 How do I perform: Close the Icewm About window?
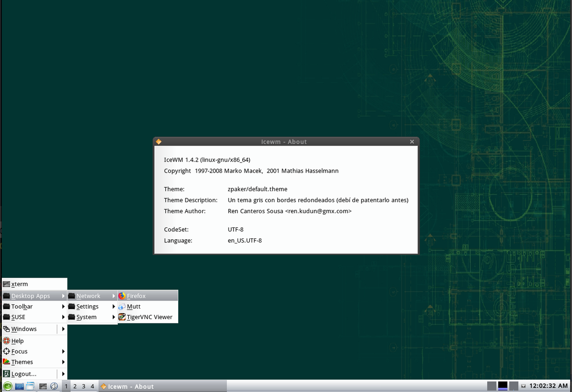tap(412, 142)
